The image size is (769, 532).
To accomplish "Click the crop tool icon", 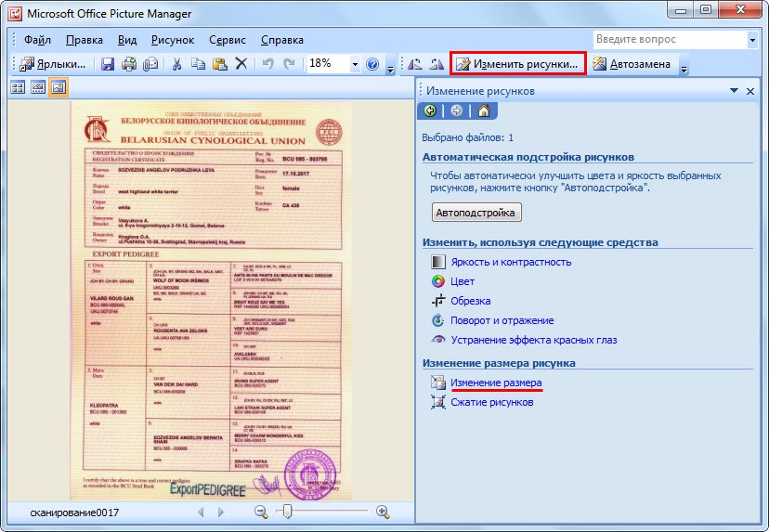I will pyautogui.click(x=438, y=301).
